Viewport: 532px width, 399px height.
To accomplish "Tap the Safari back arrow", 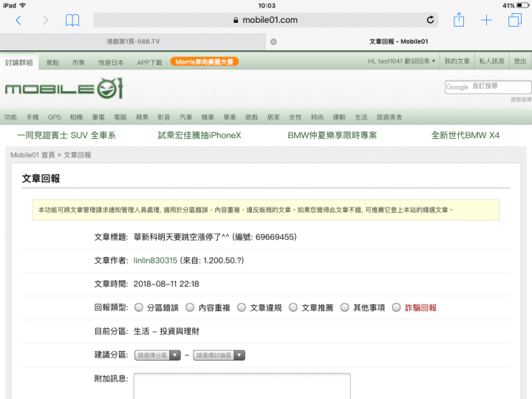I will (x=18, y=21).
